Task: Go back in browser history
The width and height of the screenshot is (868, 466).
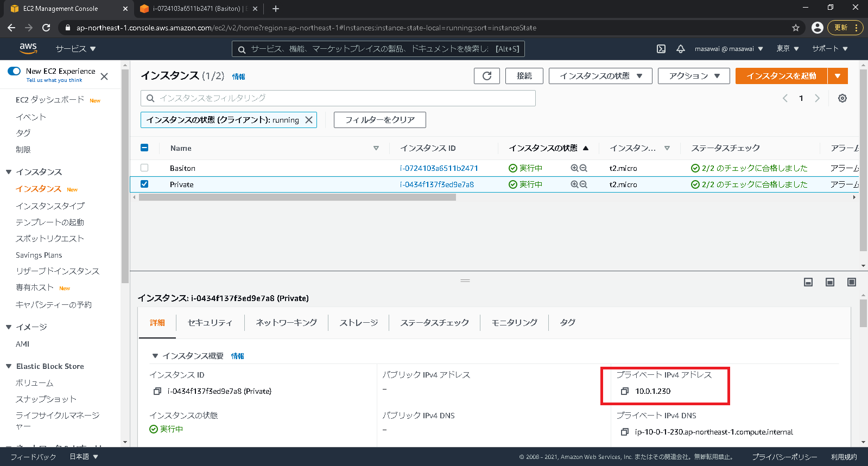Action: (11, 28)
